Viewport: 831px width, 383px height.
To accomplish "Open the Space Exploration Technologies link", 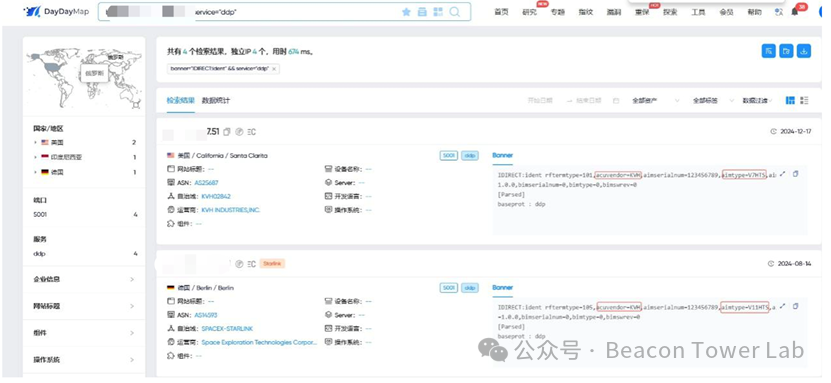I will 259,342.
